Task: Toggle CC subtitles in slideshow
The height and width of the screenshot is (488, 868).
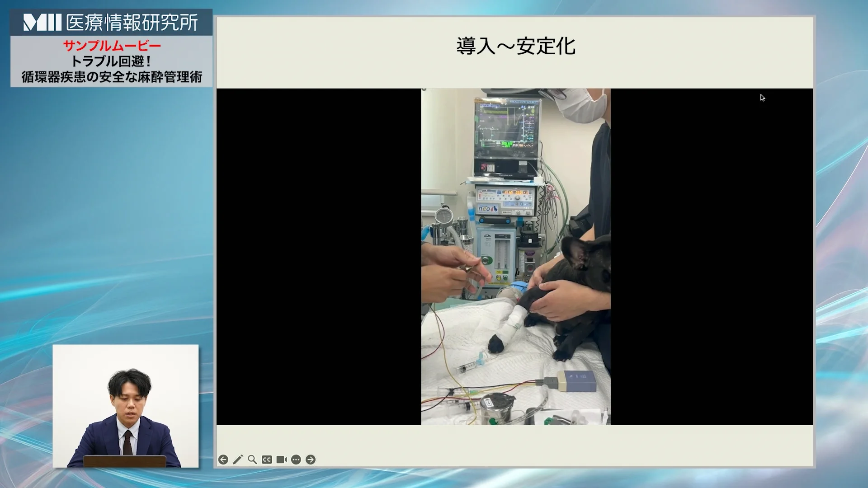Action: pyautogui.click(x=267, y=460)
